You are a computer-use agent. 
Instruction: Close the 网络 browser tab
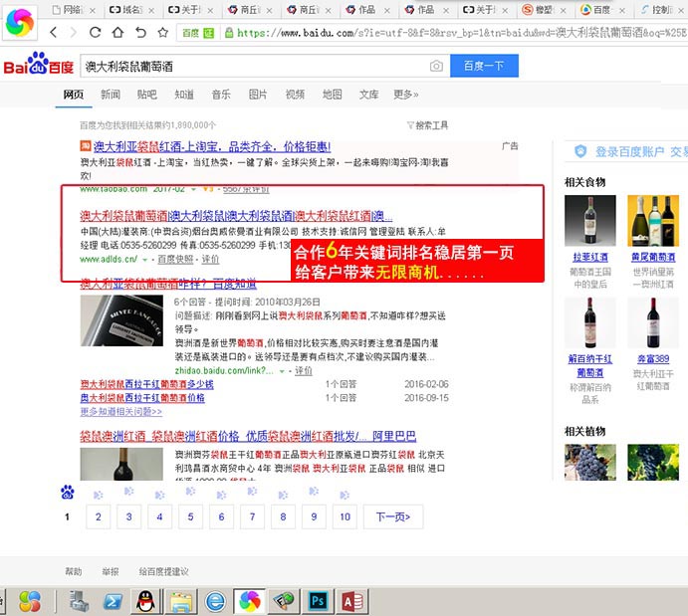click(93, 10)
